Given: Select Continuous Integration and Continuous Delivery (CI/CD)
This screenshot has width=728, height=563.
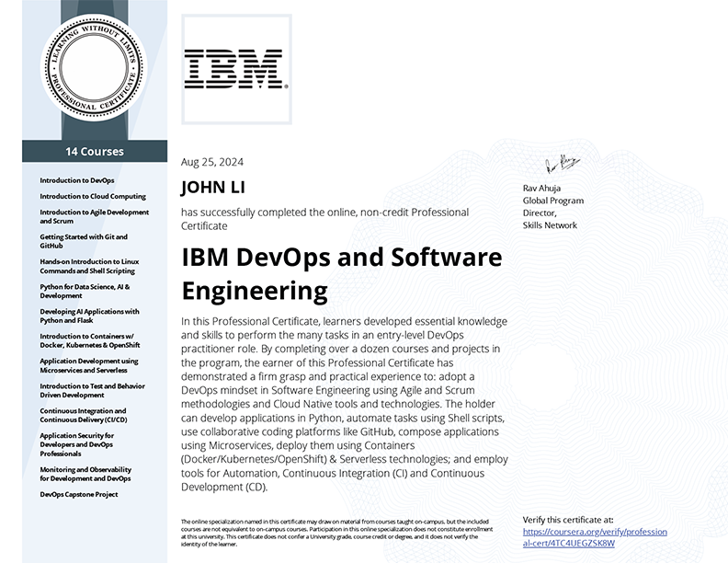Looking at the screenshot, I should 84,415.
